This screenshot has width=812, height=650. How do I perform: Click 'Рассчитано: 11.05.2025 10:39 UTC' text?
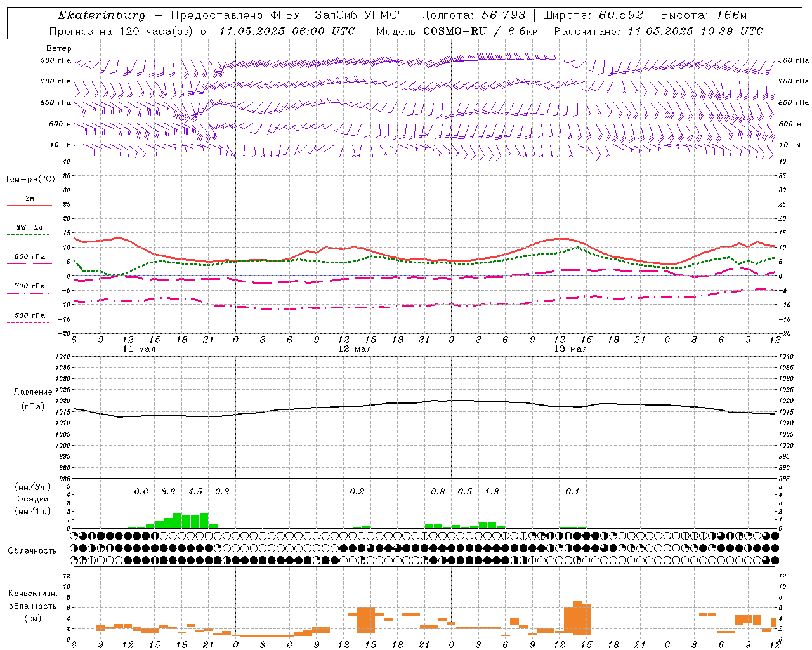658,31
